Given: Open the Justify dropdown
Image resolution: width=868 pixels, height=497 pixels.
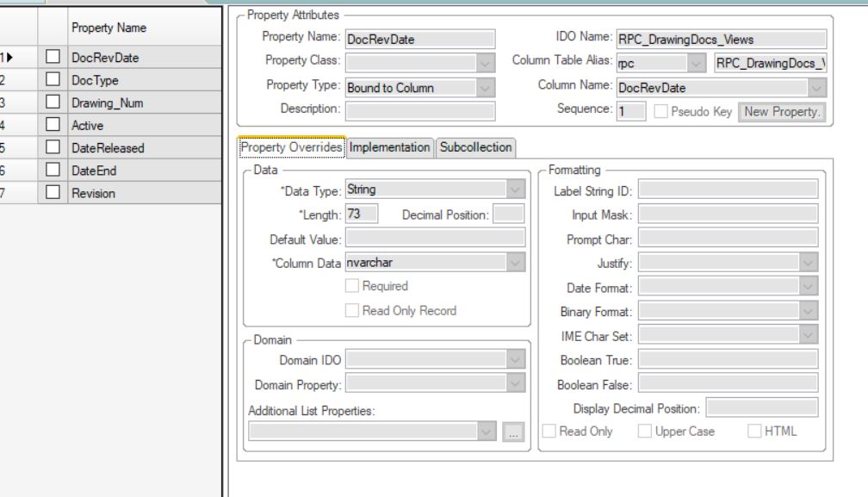Looking at the screenshot, I should click(x=809, y=263).
